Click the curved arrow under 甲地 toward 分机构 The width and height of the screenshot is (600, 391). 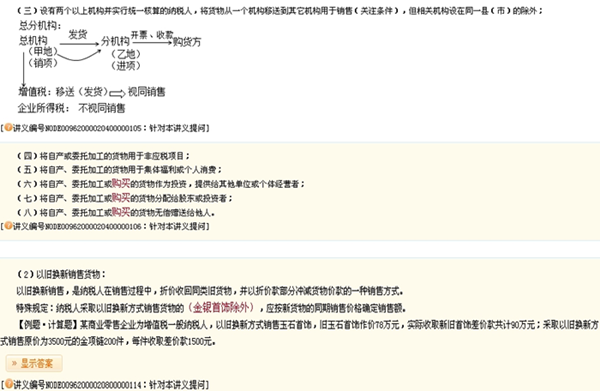click(79, 55)
